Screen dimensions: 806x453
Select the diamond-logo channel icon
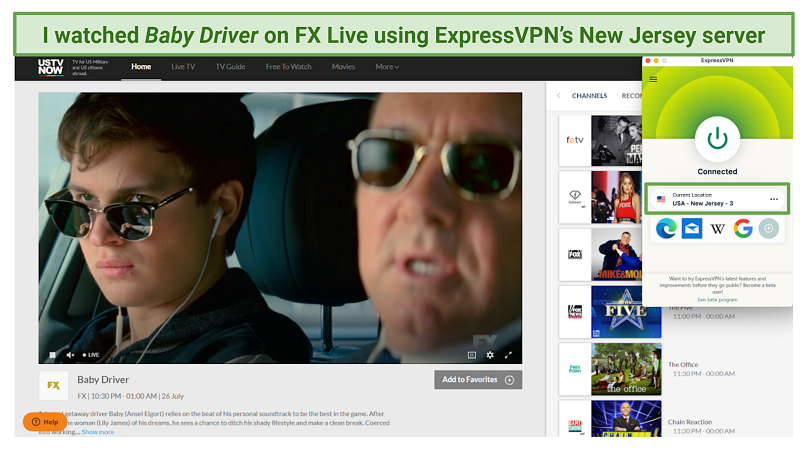point(575,197)
